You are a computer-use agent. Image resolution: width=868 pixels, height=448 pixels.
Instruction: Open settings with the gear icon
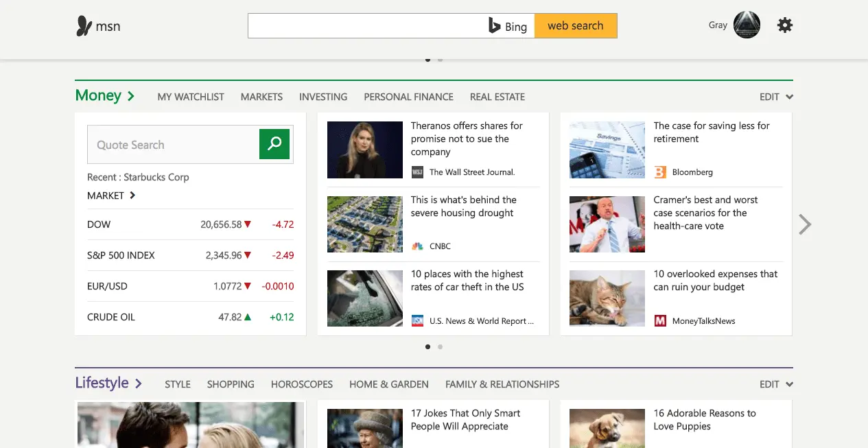[x=784, y=25]
